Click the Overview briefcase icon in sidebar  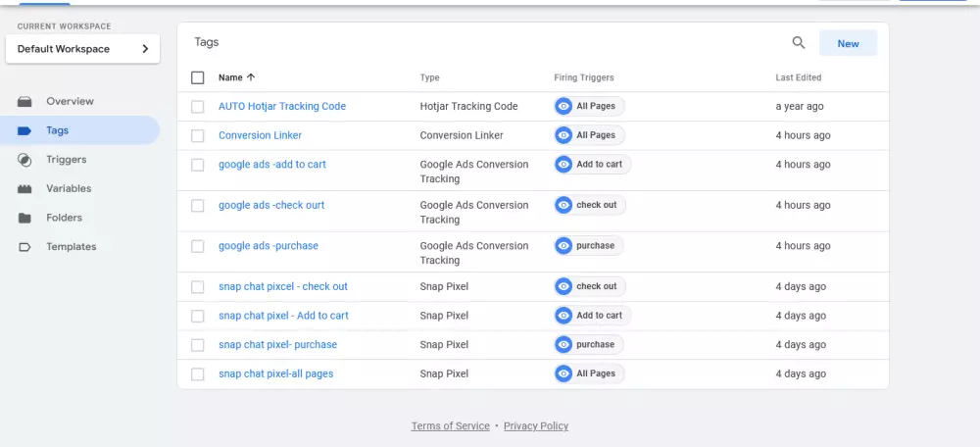click(25, 102)
